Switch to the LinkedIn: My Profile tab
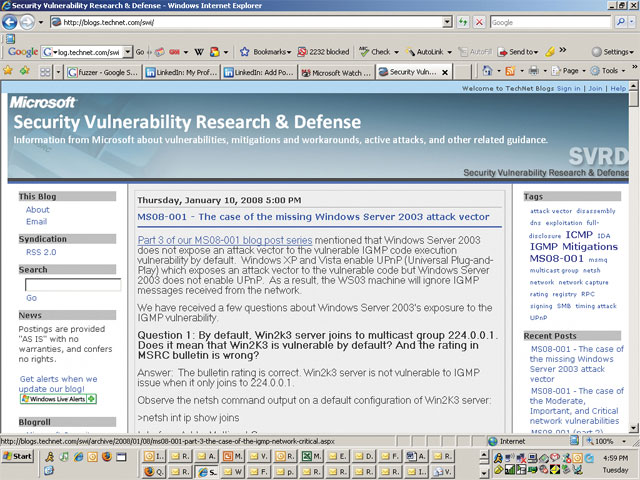This screenshot has width=640, height=480. [182, 73]
